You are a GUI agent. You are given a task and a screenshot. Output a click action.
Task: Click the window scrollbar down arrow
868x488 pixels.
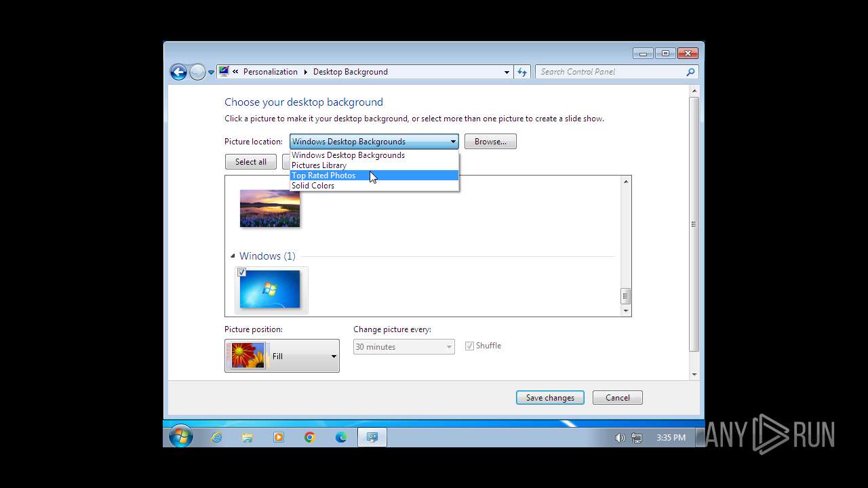(x=694, y=374)
